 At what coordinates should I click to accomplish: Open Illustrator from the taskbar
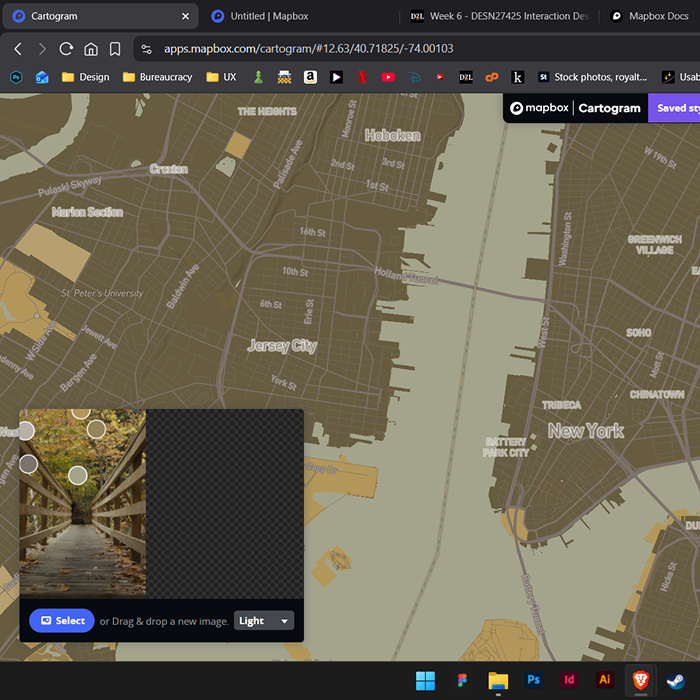point(604,680)
